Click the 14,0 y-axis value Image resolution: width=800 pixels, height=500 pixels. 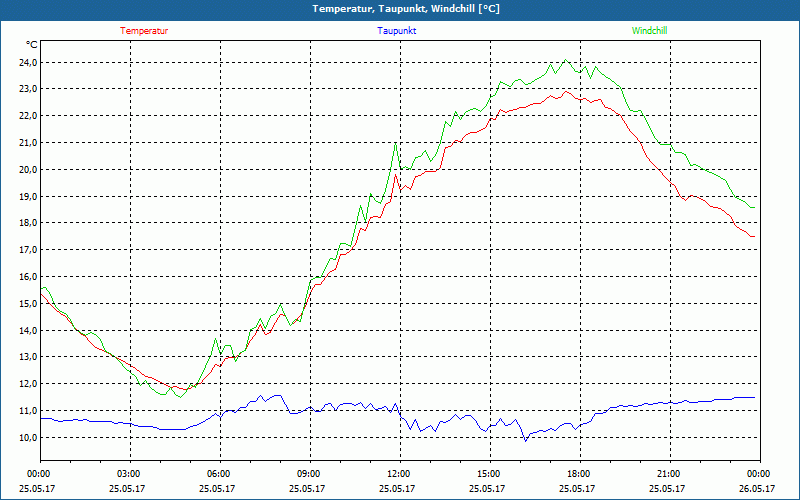point(28,330)
